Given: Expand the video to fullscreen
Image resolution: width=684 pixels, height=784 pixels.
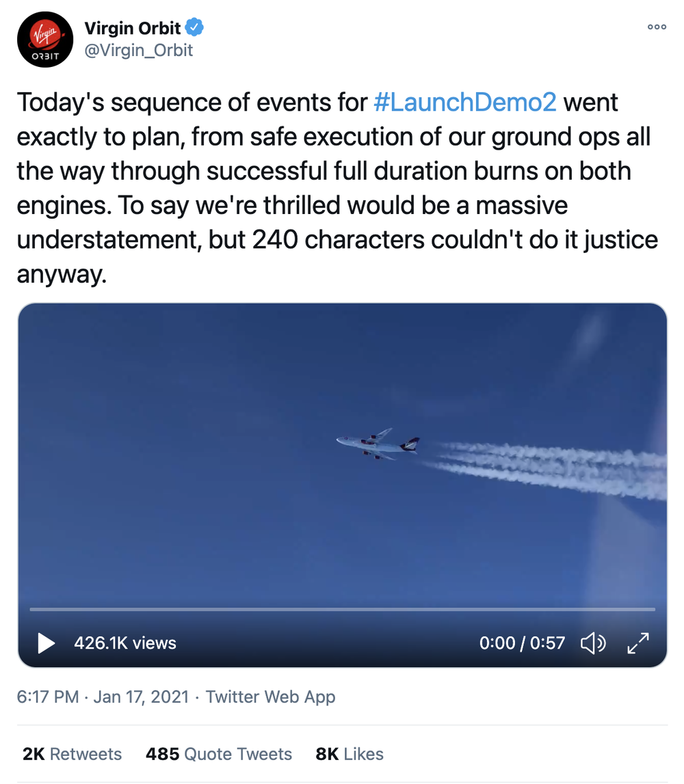Looking at the screenshot, I should pos(637,643).
